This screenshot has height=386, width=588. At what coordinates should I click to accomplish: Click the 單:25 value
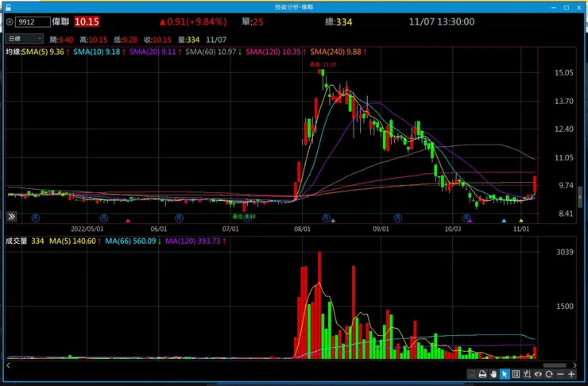(253, 21)
